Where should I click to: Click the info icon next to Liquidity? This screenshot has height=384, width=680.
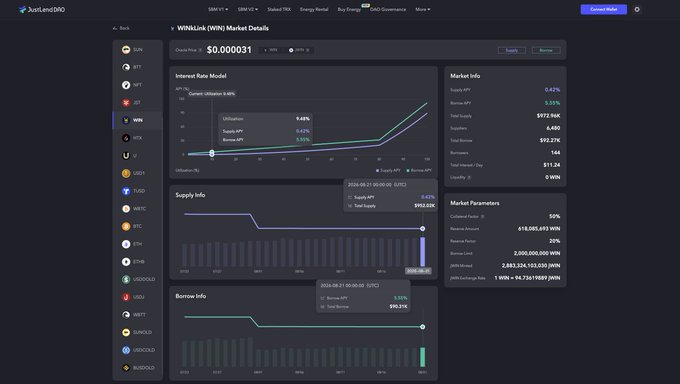[x=469, y=177]
